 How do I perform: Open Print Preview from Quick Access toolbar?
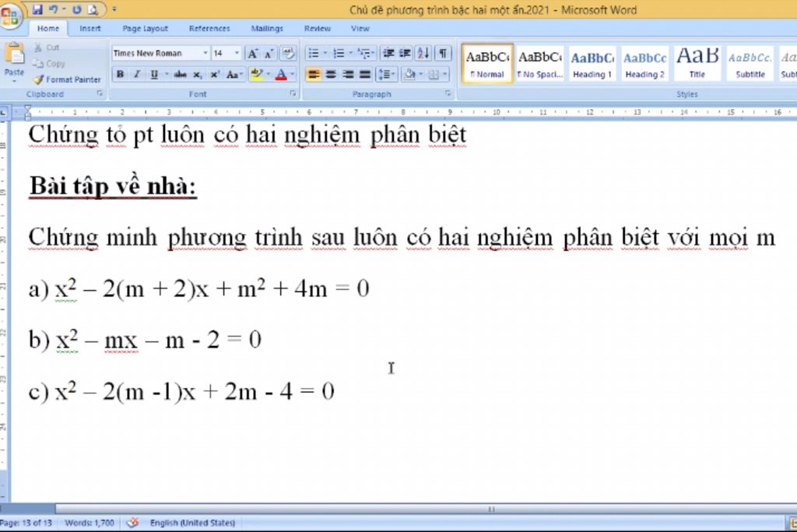[93, 9]
